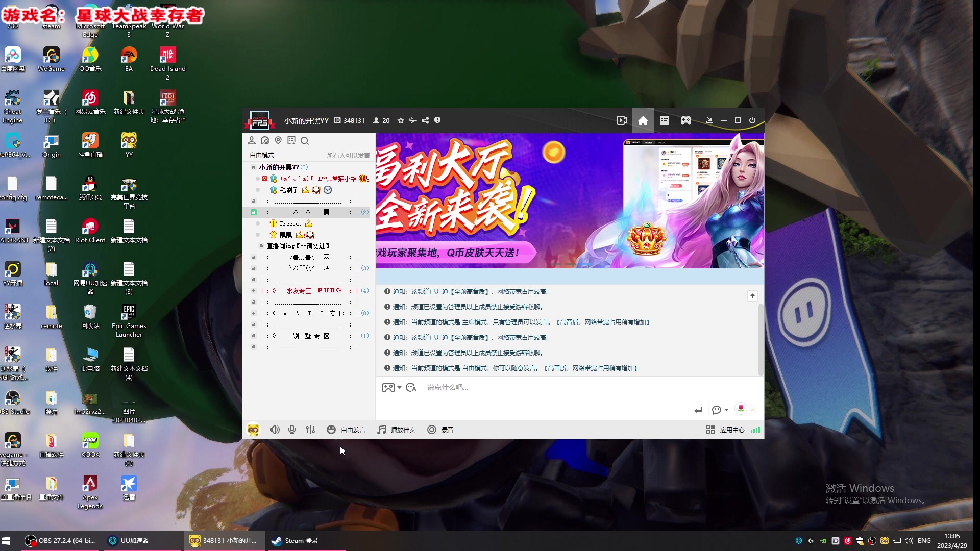Open the audio mixer sliders icon
The height and width of the screenshot is (551, 980).
pyautogui.click(x=310, y=430)
